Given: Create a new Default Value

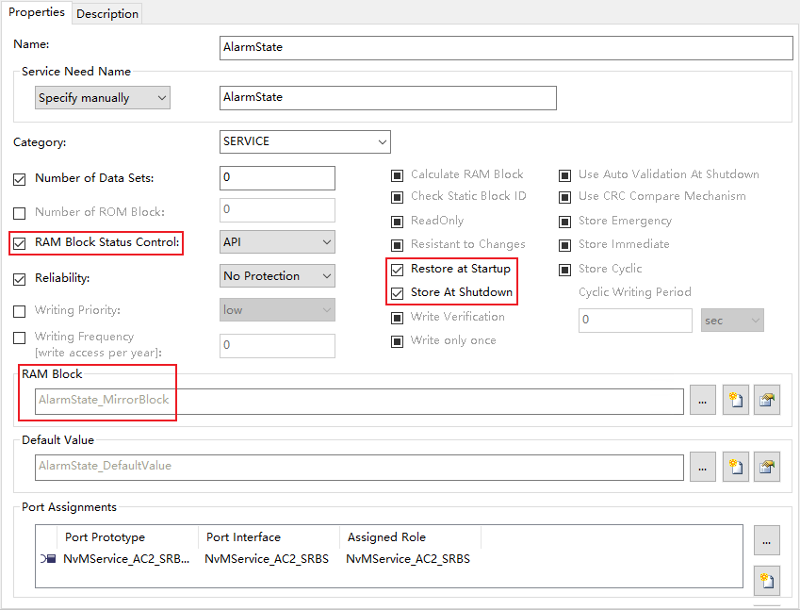Looking at the screenshot, I should click(x=735, y=467).
